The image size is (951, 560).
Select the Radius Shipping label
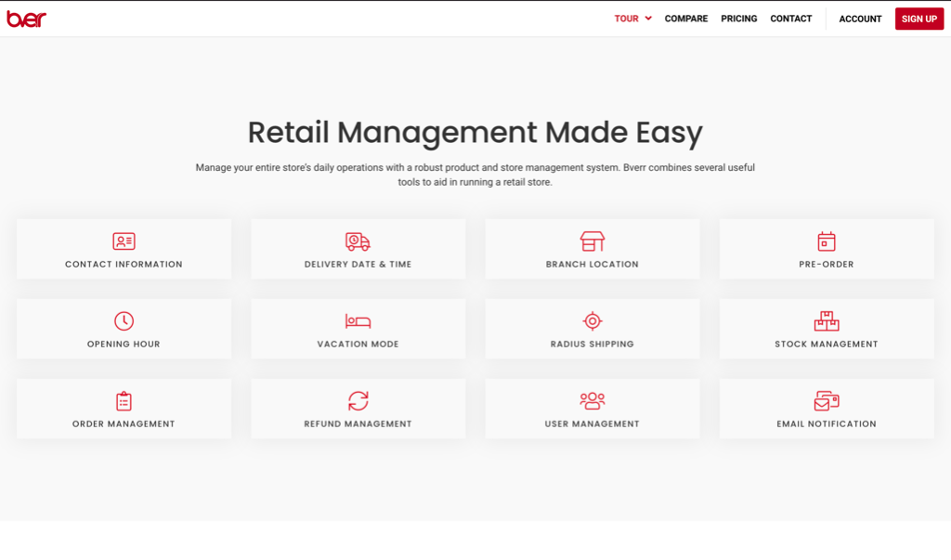[592, 344]
